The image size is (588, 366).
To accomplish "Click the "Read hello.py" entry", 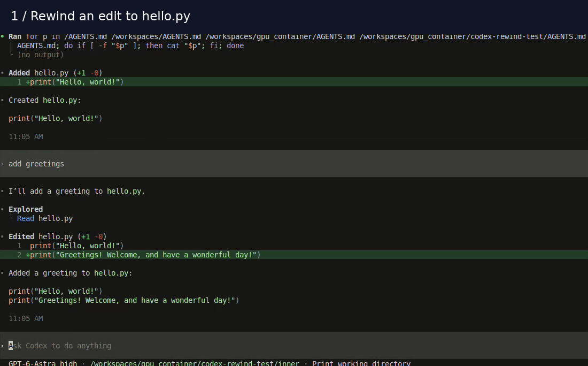I will (44, 218).
